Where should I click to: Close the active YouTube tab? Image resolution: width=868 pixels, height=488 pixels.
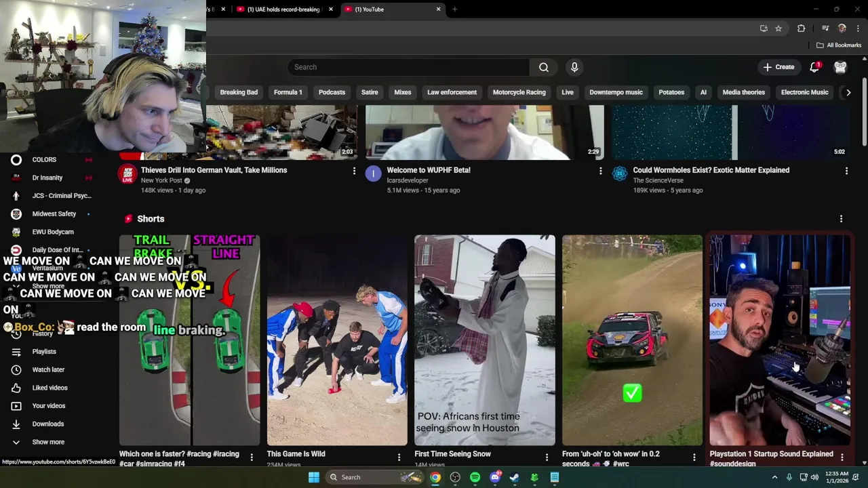point(438,9)
